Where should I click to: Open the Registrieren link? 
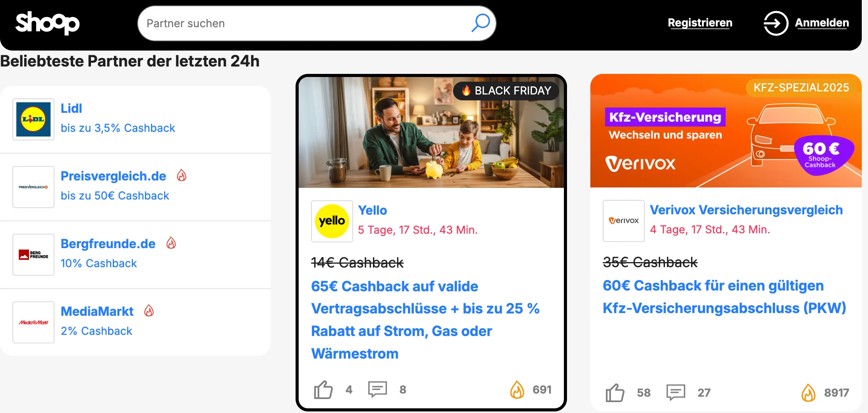(x=700, y=23)
